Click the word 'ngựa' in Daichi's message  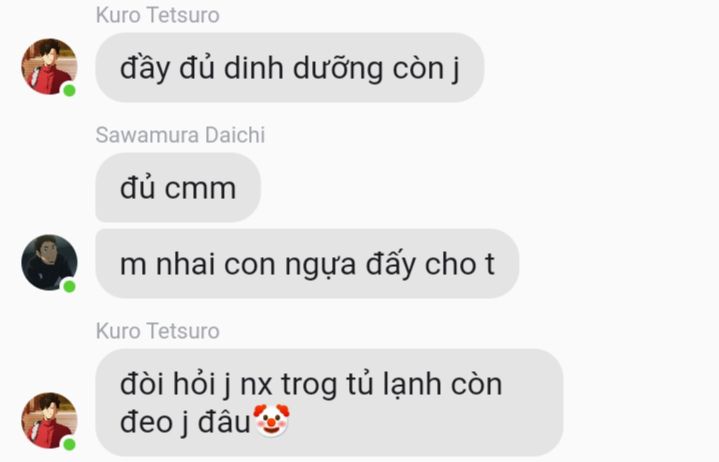(321, 265)
